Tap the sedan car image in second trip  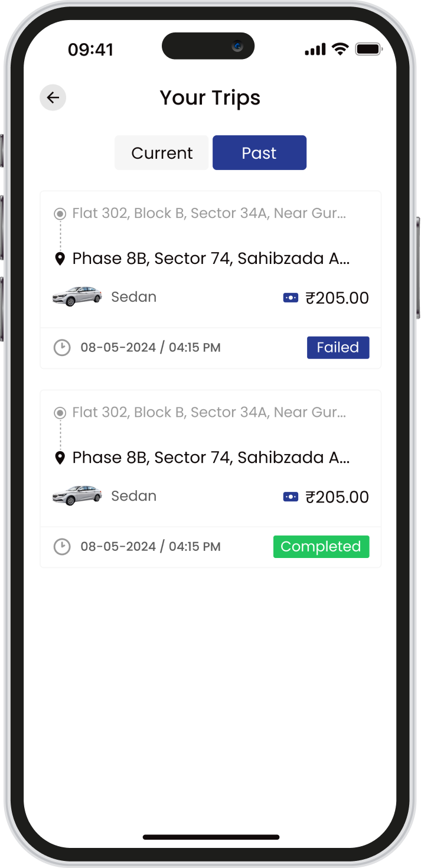point(77,495)
